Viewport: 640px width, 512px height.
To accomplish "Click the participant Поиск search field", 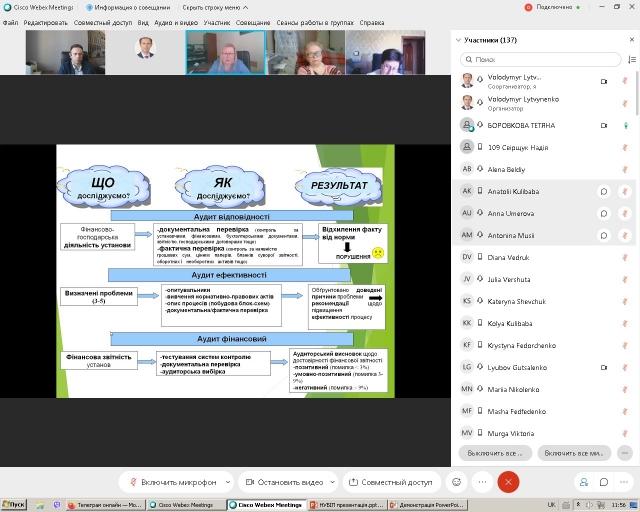I will [540, 60].
